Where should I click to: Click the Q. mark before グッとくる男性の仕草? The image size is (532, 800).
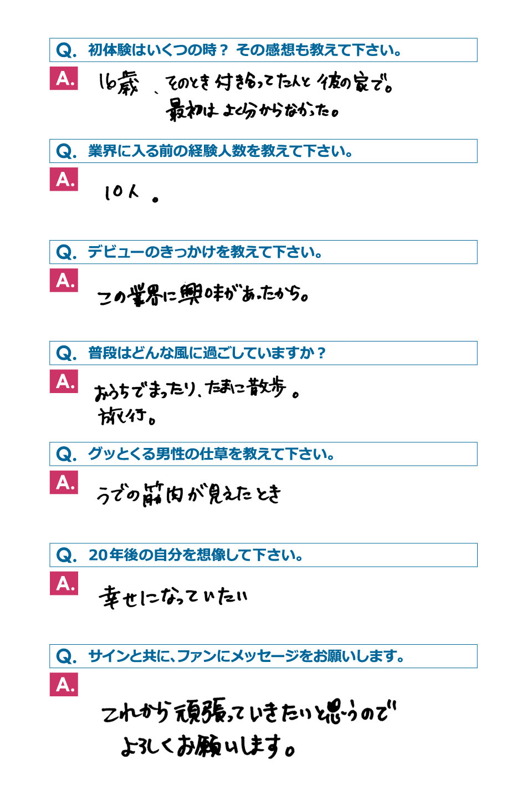(66, 455)
